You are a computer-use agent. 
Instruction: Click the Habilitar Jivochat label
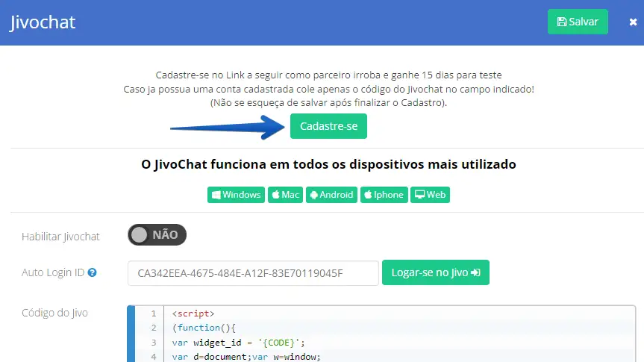(x=60, y=237)
